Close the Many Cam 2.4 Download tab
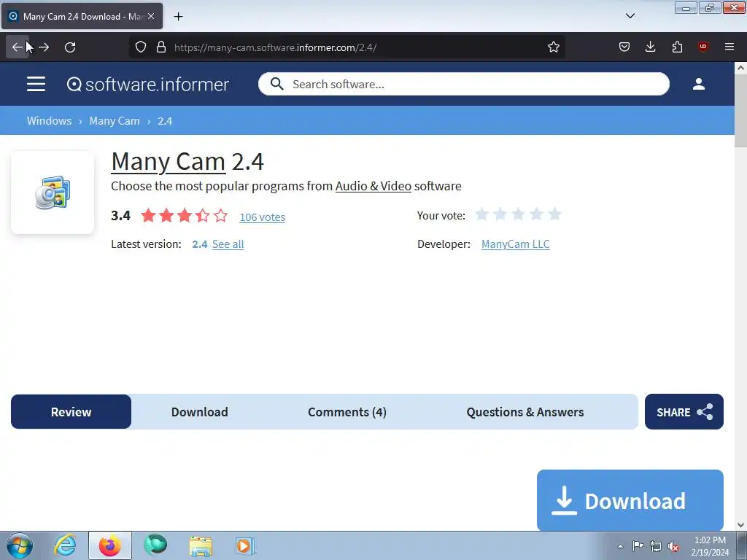Viewport: 747px width, 560px height. click(x=151, y=16)
